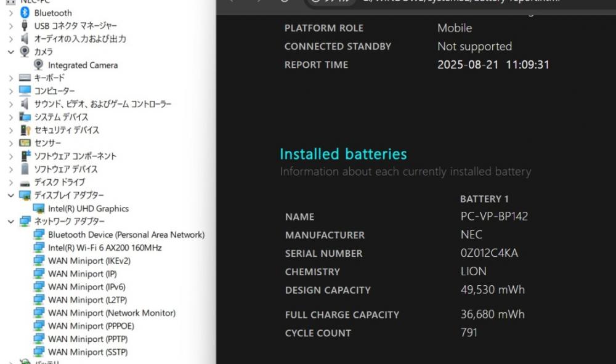Select Integrated Camera device
616x364 pixels.
(x=83, y=65)
